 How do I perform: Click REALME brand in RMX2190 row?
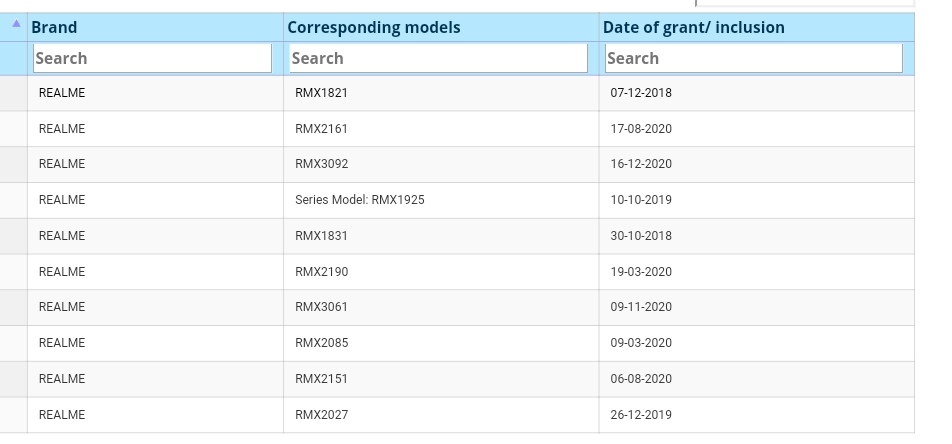click(x=62, y=272)
